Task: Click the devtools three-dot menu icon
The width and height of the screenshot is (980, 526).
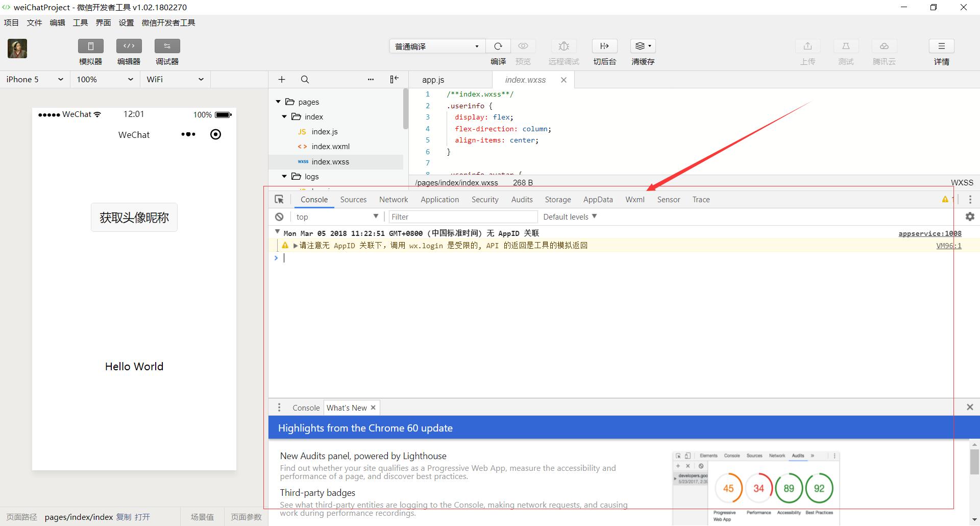Action: [x=970, y=200]
